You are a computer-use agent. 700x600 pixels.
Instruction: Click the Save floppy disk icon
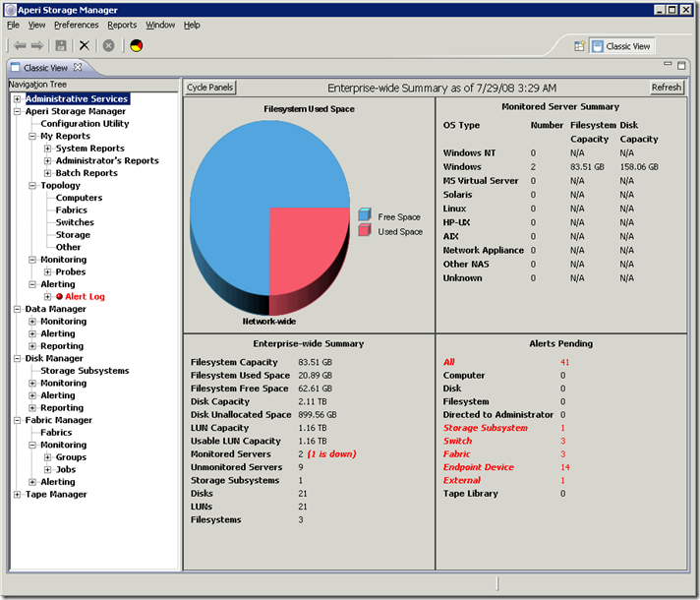tap(61, 45)
